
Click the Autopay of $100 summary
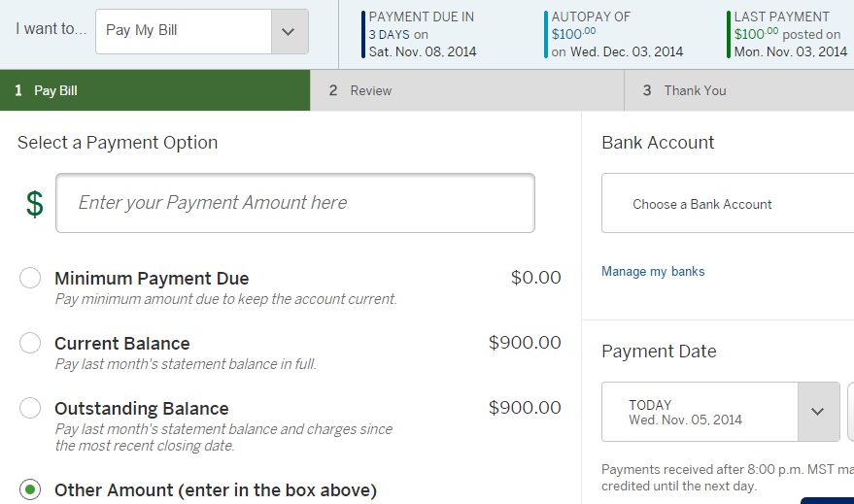[616, 34]
